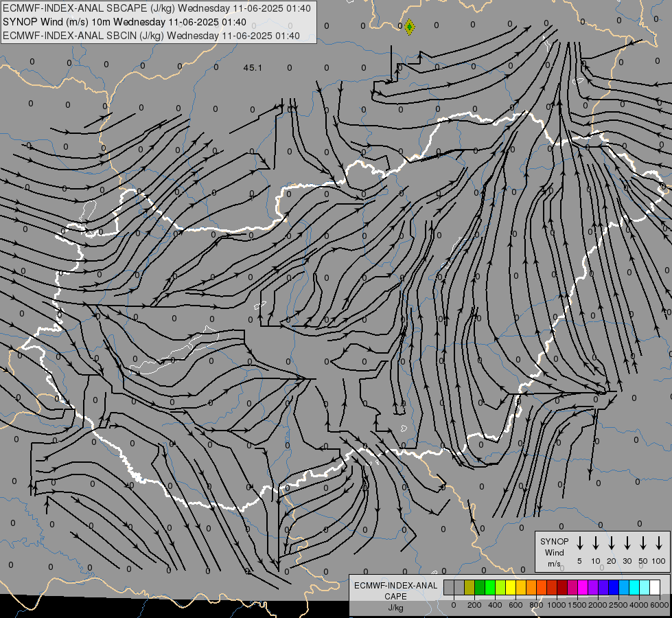Click the SYNOP Wind 10m title line
Screen dimensions: 672x618
(124, 22)
